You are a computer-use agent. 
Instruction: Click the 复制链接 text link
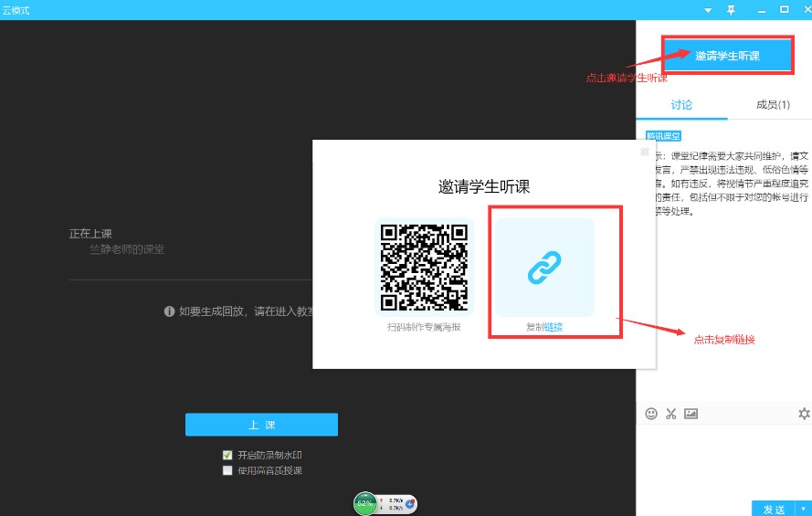point(544,327)
